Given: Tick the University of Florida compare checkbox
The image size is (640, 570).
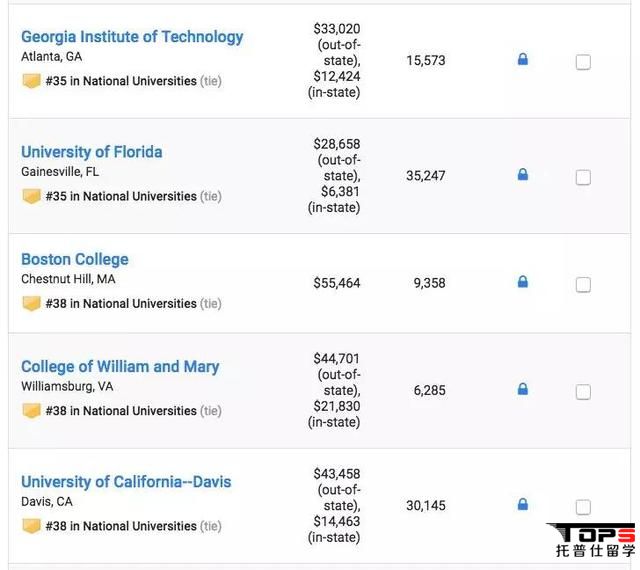Looking at the screenshot, I should (x=583, y=177).
